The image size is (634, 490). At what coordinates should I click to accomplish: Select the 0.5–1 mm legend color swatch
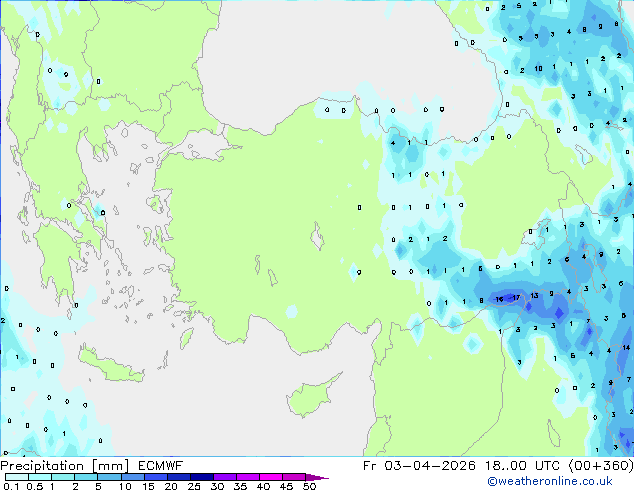[x=40, y=477]
